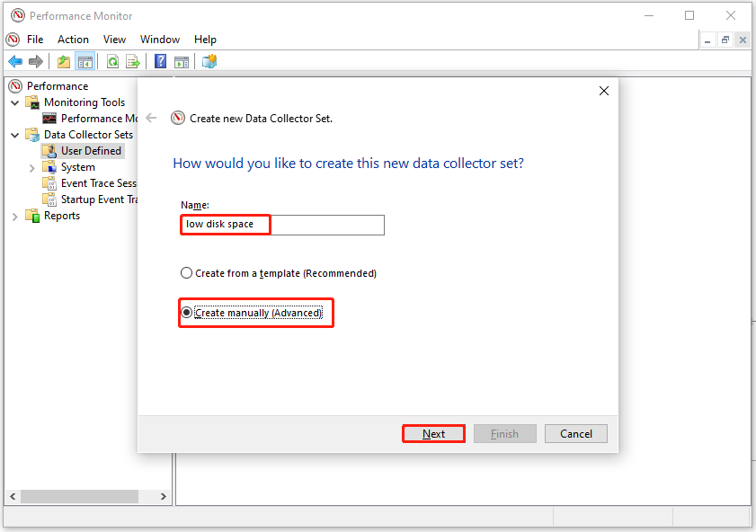Click the Export List toolbar icon
The image size is (756, 532).
click(x=133, y=61)
